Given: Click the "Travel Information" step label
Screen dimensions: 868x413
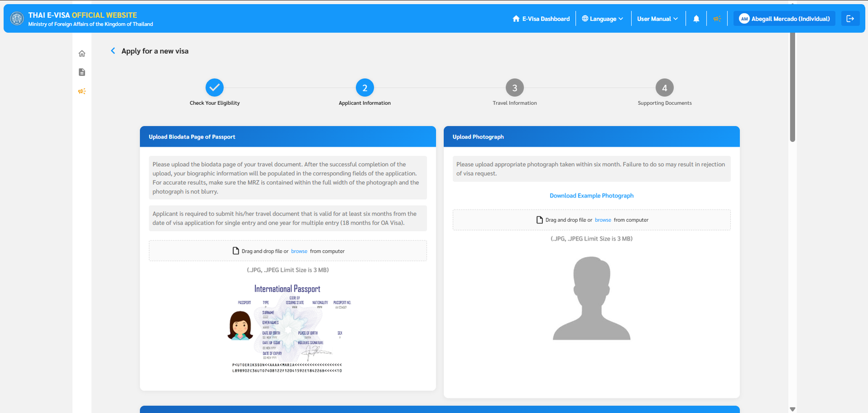Looking at the screenshot, I should pyautogui.click(x=514, y=103).
